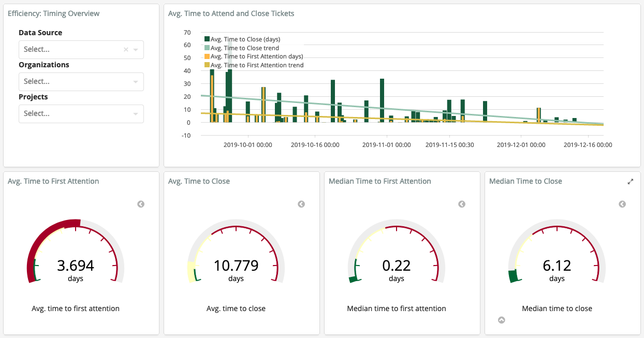Viewport: 644px width, 338px height.
Task: Click the 2019-12-01 00:00 axis label
Action: pyautogui.click(x=521, y=145)
